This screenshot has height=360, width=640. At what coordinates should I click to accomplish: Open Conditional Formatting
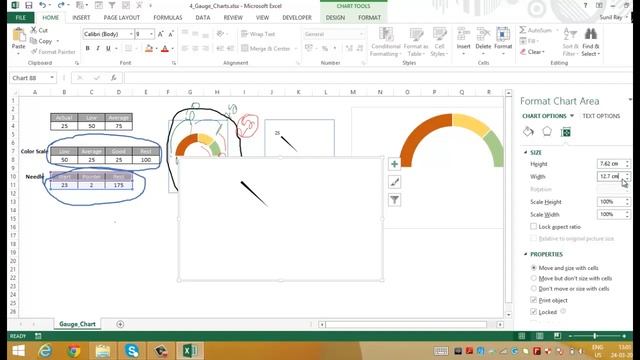coord(386,42)
